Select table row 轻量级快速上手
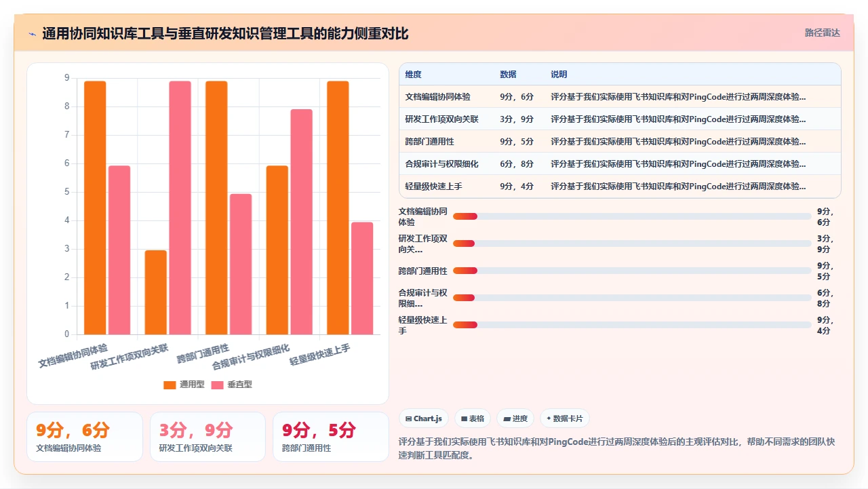 tap(620, 187)
